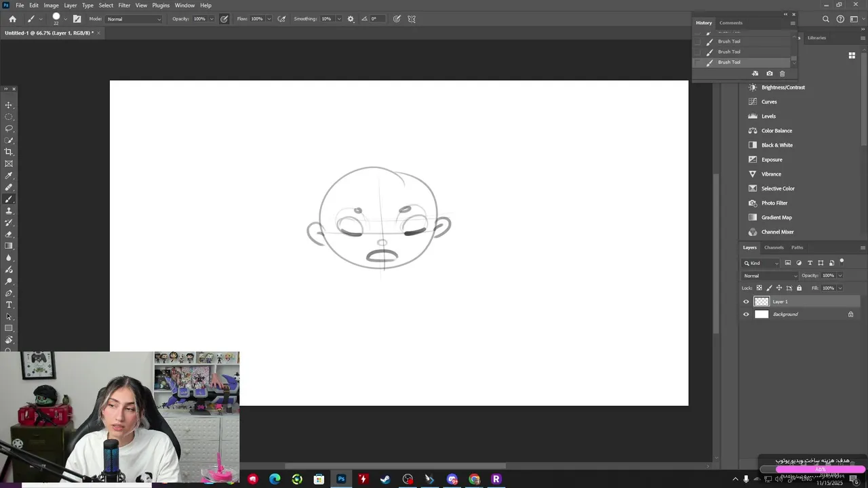Create new snapshot in History panel
The width and height of the screenshot is (868, 488).
(769, 73)
